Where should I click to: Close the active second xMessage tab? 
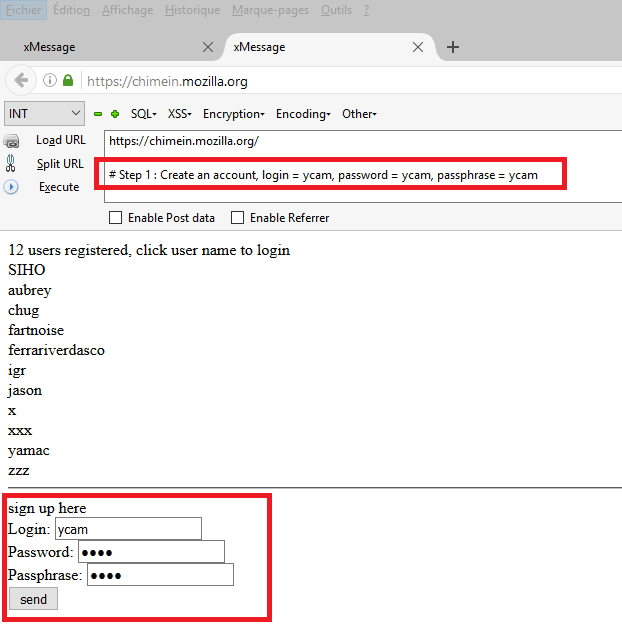(x=418, y=47)
